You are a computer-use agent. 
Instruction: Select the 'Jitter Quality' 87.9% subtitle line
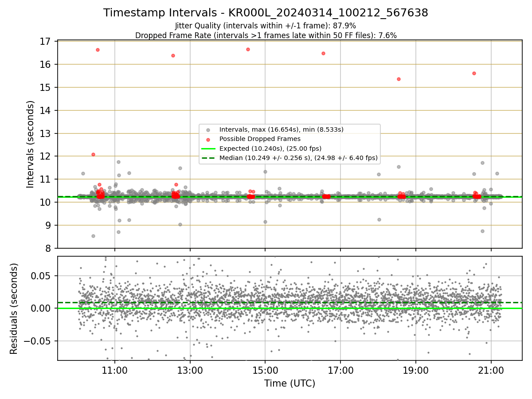tap(266, 26)
